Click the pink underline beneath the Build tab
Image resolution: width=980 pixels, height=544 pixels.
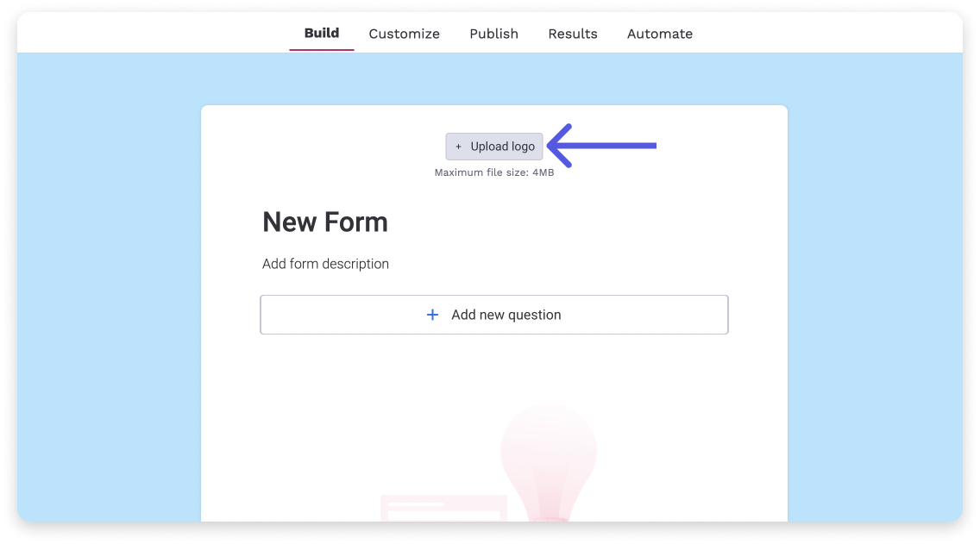point(321,49)
